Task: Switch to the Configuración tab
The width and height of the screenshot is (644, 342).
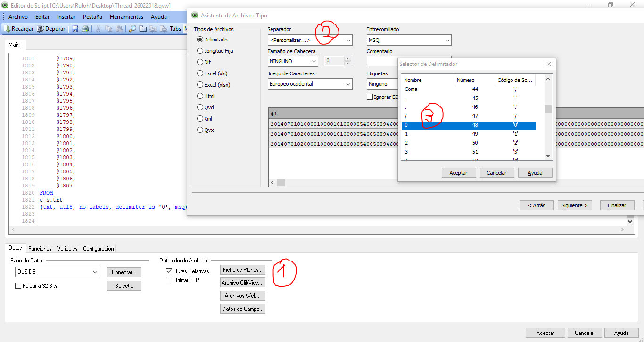Action: [98, 248]
